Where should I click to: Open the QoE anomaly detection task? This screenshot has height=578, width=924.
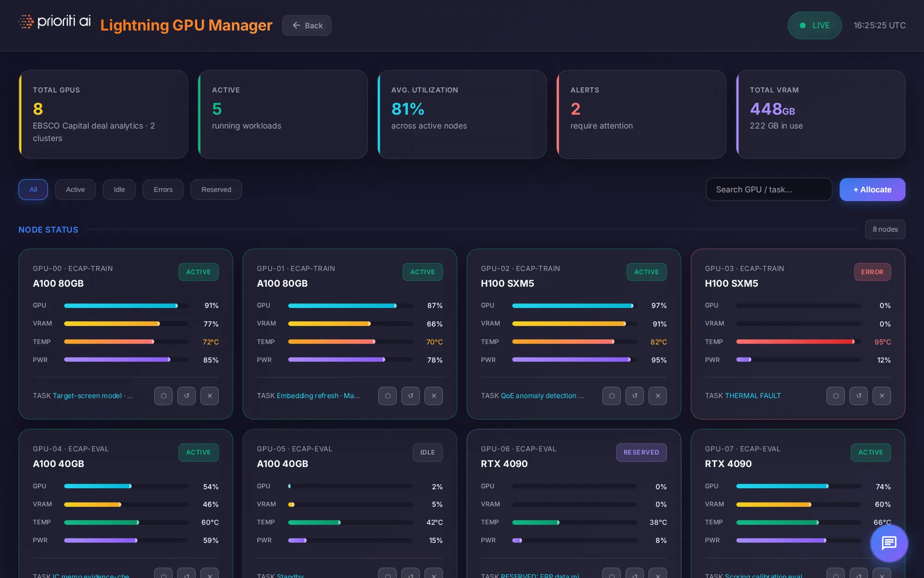(x=542, y=396)
